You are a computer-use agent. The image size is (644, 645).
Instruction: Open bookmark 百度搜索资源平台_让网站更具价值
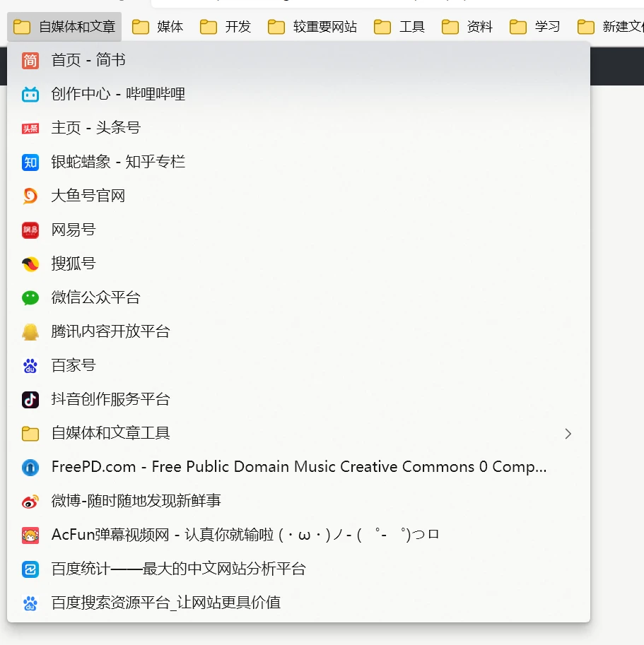click(x=298, y=603)
